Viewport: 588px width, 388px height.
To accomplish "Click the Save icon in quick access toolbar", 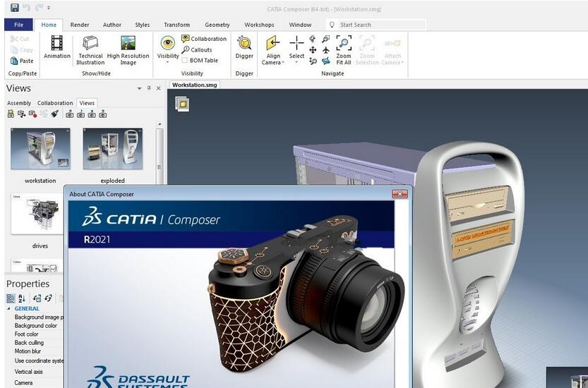I will [x=15, y=8].
